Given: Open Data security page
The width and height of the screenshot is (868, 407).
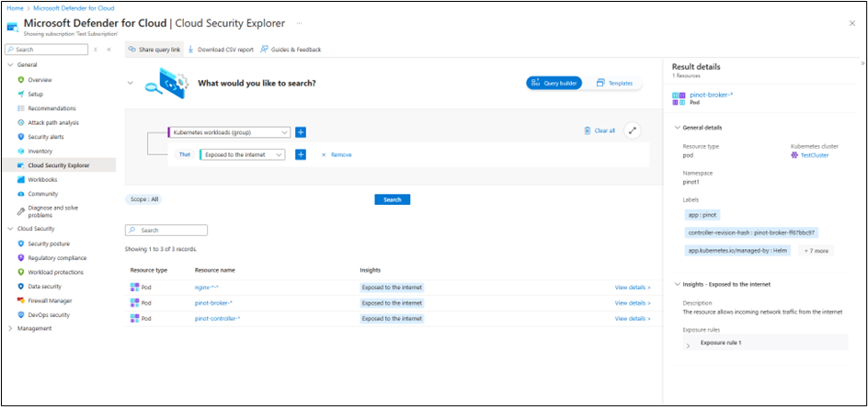Looking at the screenshot, I should point(44,287).
